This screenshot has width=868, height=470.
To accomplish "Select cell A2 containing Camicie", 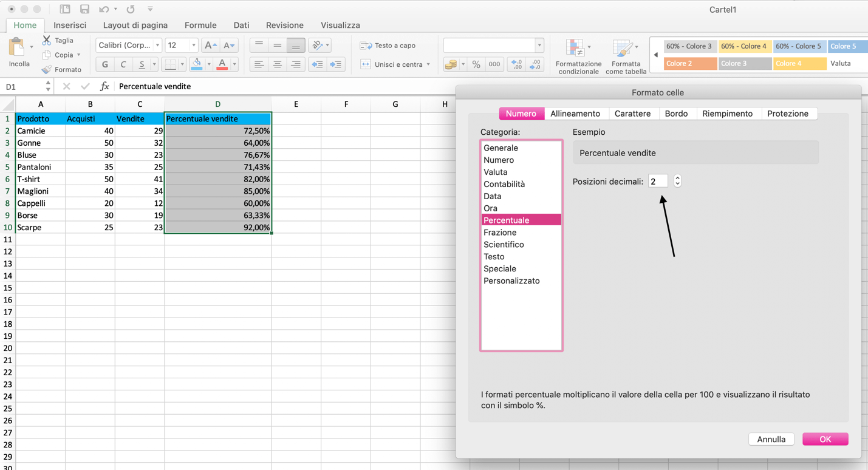I will (41, 131).
